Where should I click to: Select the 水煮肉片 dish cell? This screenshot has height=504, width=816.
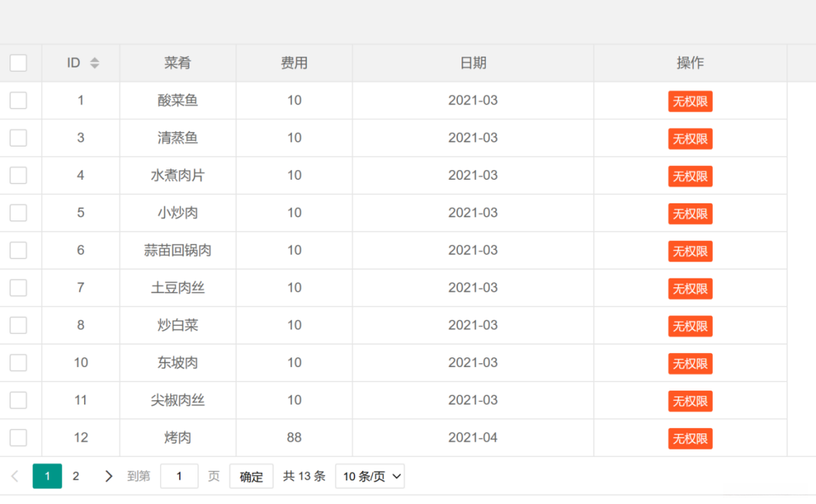coord(178,175)
